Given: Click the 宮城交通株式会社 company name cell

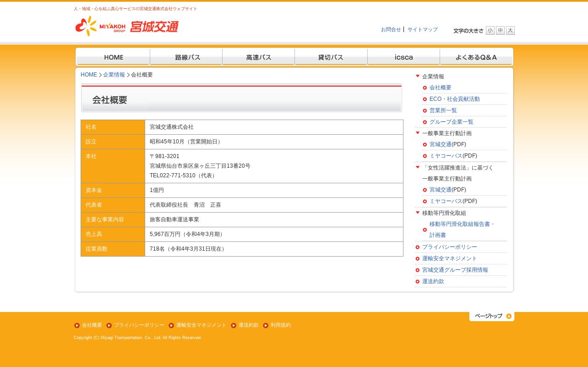Looking at the screenshot, I should pos(274,127).
